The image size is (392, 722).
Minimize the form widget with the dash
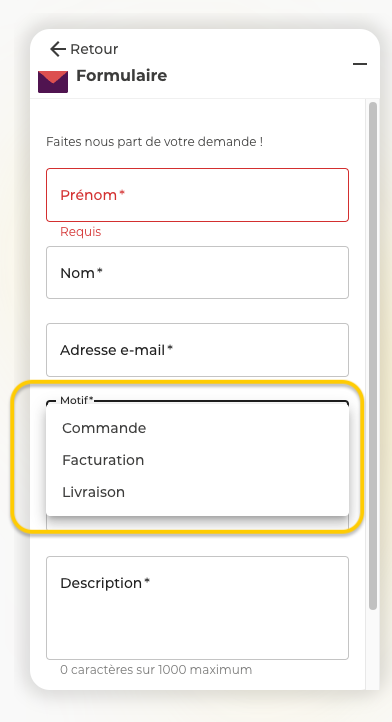(360, 64)
